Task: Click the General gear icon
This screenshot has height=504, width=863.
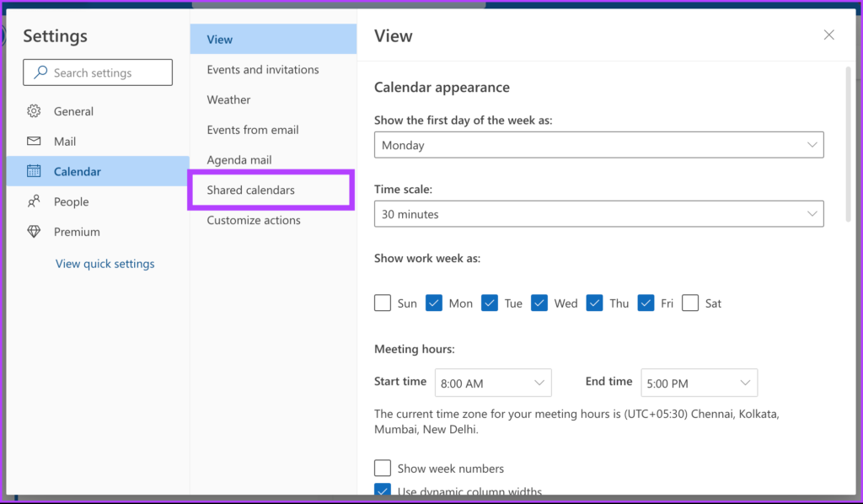Action: coord(34,111)
